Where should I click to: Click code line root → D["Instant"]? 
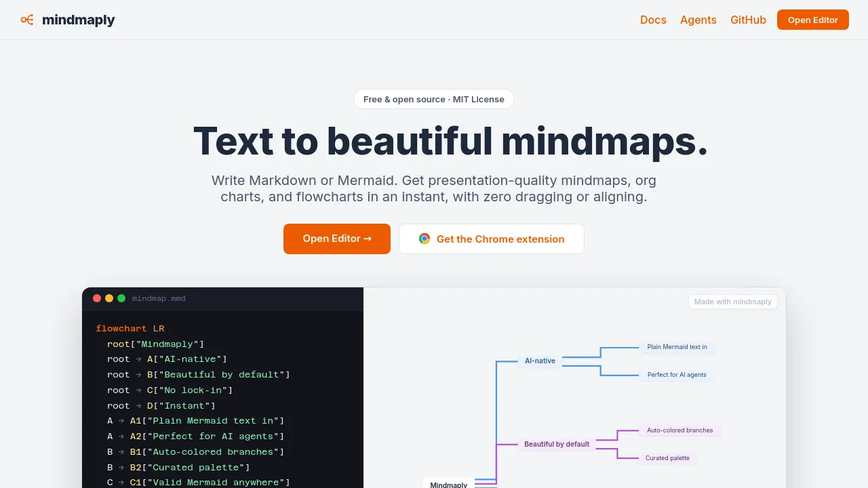pyautogui.click(x=161, y=406)
